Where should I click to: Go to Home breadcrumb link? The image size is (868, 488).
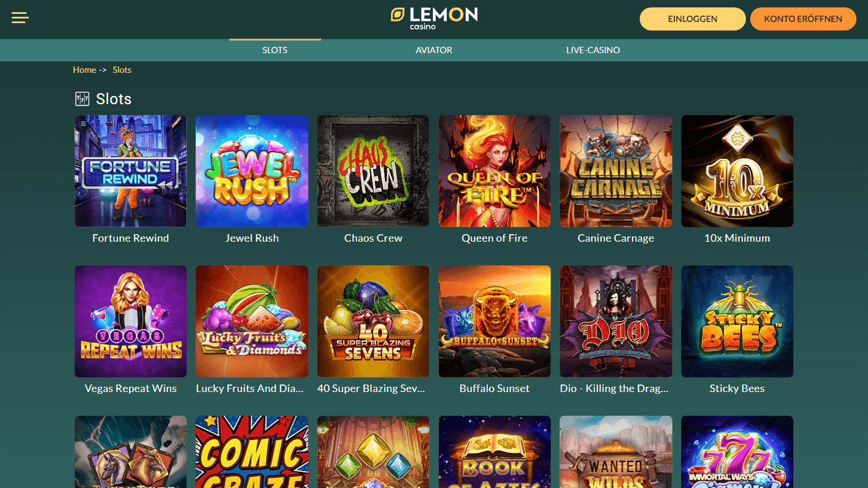point(84,70)
